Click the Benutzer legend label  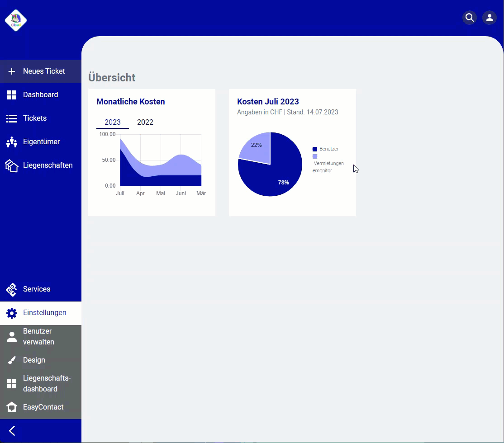(329, 149)
